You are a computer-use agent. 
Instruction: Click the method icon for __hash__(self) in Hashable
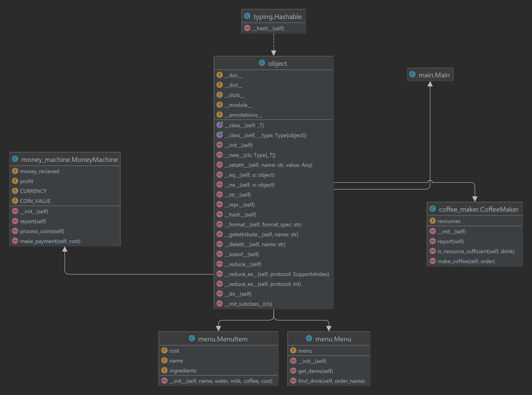click(247, 28)
